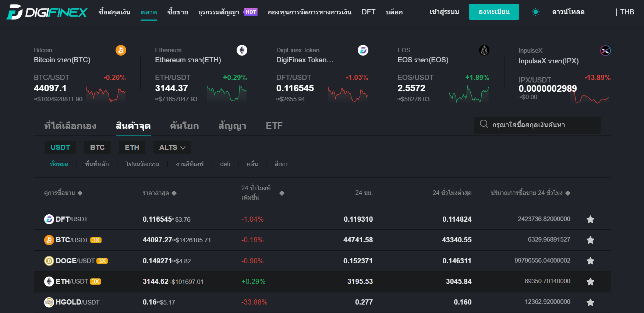Screen dimensions: 644x313
Task: Sort by latest price column arrows
Action: click(x=174, y=193)
